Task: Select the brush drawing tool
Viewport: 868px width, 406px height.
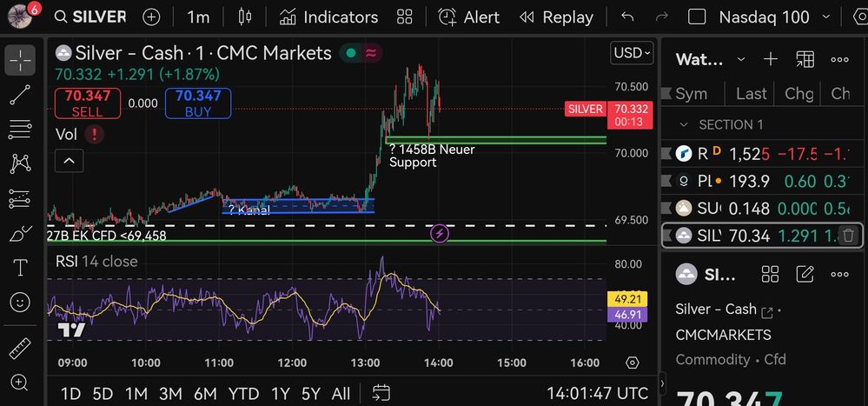Action: tap(20, 233)
